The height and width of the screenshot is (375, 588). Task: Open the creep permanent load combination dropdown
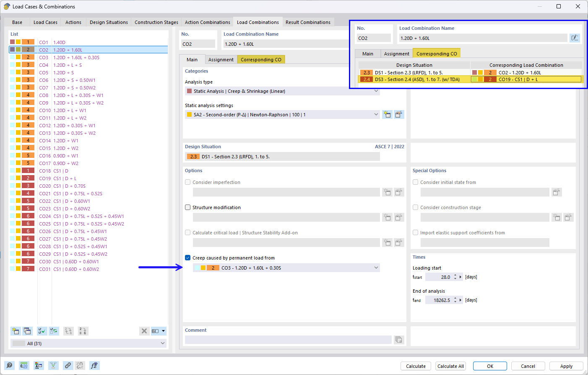pos(376,267)
